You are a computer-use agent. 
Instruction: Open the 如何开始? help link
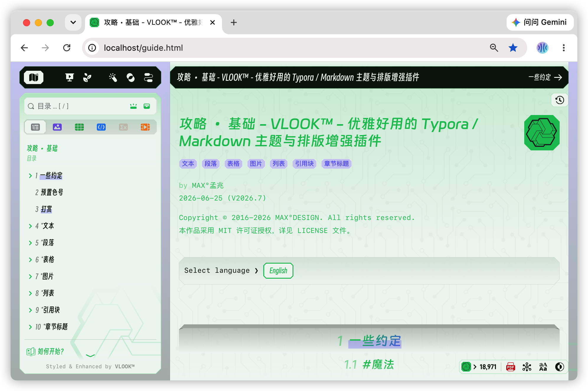(45, 351)
